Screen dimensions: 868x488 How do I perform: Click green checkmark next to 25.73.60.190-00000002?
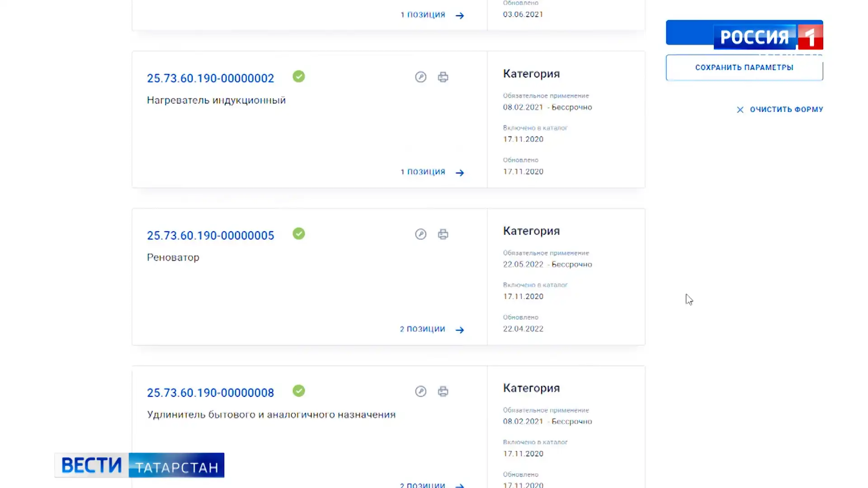[x=299, y=76]
